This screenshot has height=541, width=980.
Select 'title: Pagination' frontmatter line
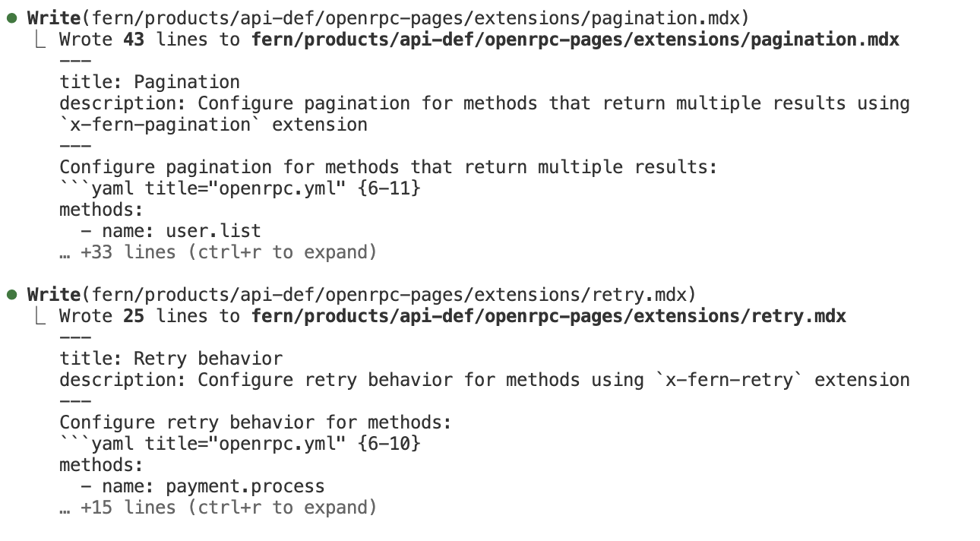tap(150, 81)
